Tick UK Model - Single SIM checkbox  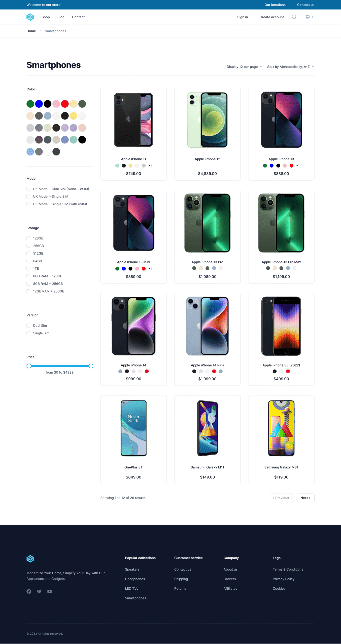tap(28, 196)
